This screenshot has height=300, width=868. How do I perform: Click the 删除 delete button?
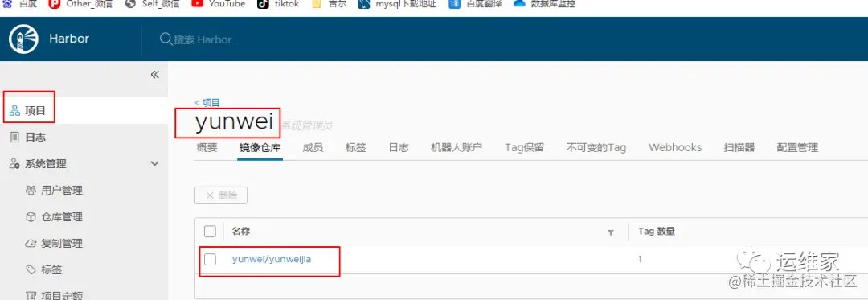(x=221, y=195)
